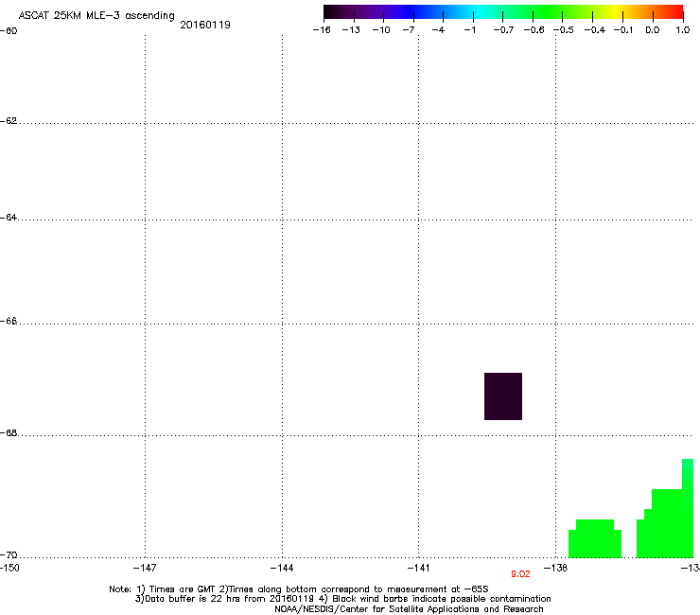Click the -1 color bar label

click(x=469, y=30)
